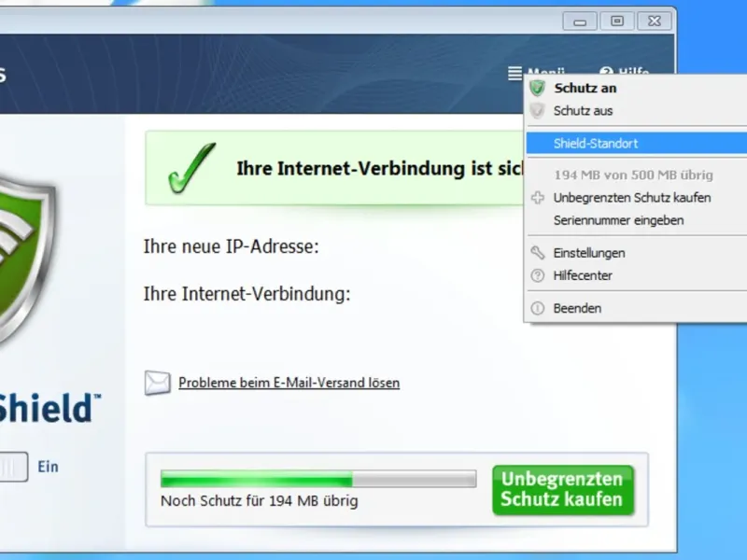This screenshot has height=560, width=747.
Task: Click the wrench icon beside Einstellungen
Action: tap(538, 253)
